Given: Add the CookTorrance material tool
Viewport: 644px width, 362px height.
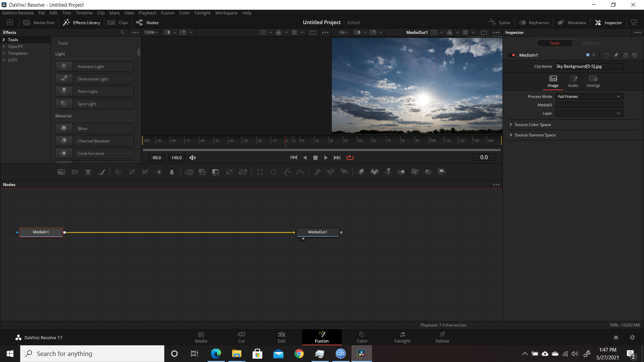Looking at the screenshot, I should tap(95, 154).
